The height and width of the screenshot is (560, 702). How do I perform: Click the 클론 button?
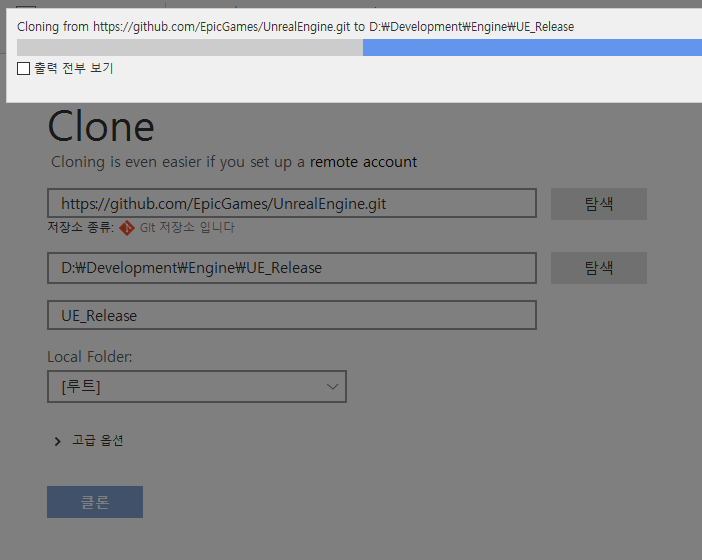pos(95,502)
